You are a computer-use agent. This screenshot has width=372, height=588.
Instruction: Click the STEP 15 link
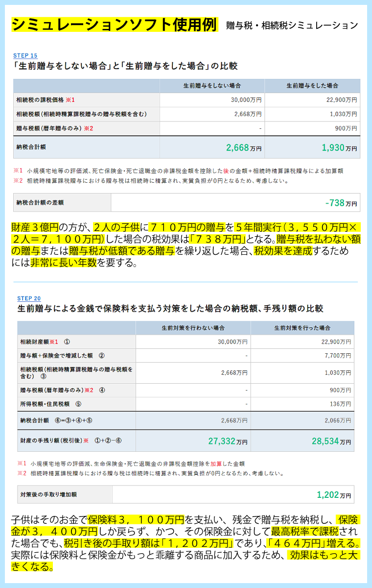tap(25, 55)
